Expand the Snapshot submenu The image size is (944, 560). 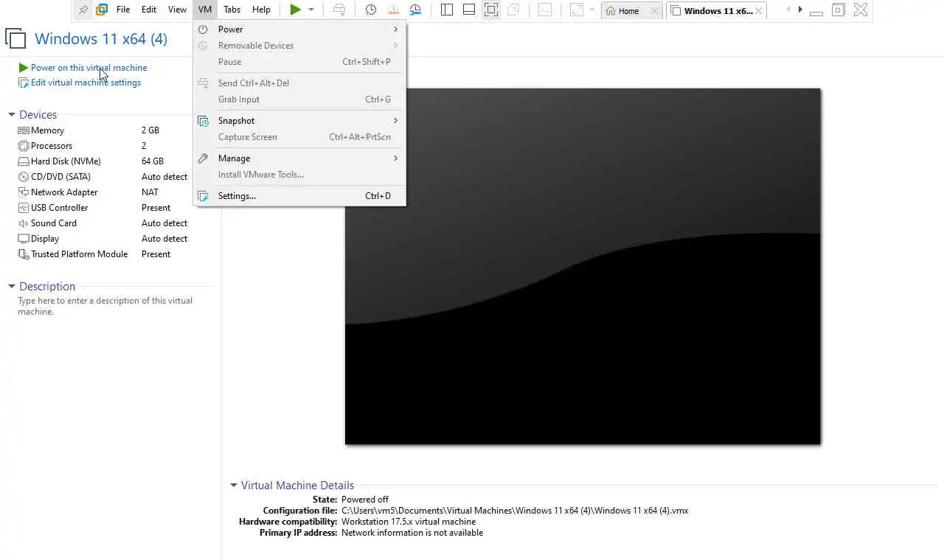click(299, 121)
